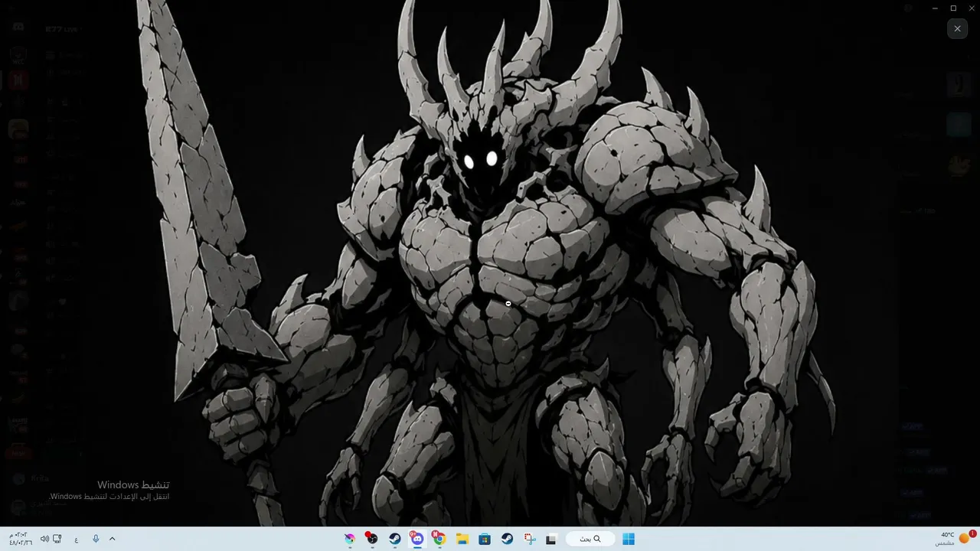The width and height of the screenshot is (980, 551).
Task: Open Task View from the taskbar
Action: (550, 539)
